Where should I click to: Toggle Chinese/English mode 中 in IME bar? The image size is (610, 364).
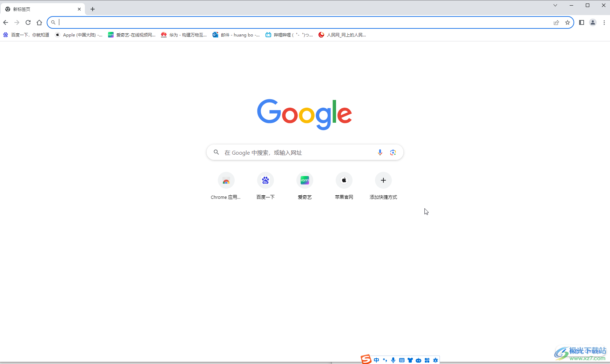tap(376, 360)
